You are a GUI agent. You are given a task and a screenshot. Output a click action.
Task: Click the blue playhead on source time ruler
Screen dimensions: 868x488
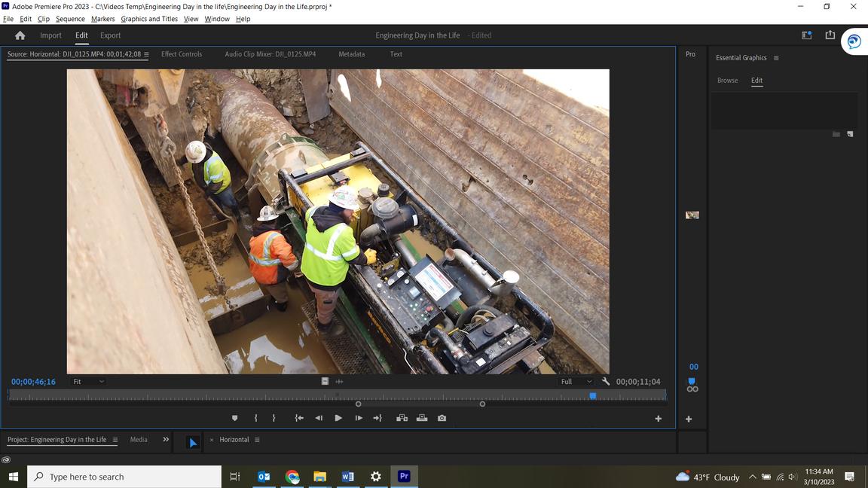(x=593, y=395)
